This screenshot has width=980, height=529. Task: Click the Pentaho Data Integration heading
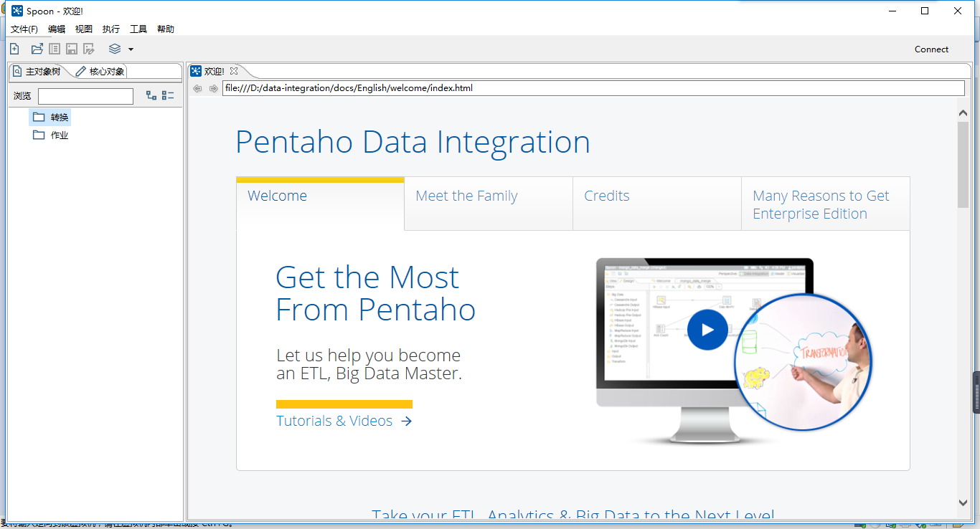tap(413, 142)
